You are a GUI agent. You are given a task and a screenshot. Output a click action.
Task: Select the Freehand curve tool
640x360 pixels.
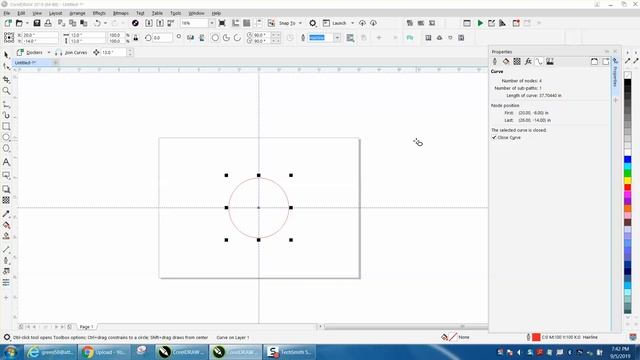[6, 104]
